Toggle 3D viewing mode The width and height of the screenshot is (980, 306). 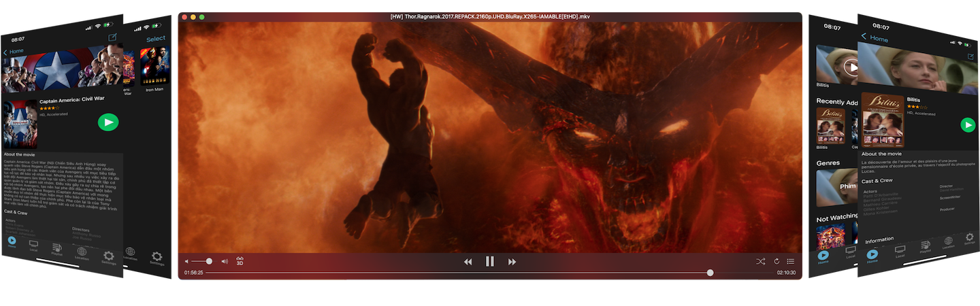pyautogui.click(x=240, y=260)
